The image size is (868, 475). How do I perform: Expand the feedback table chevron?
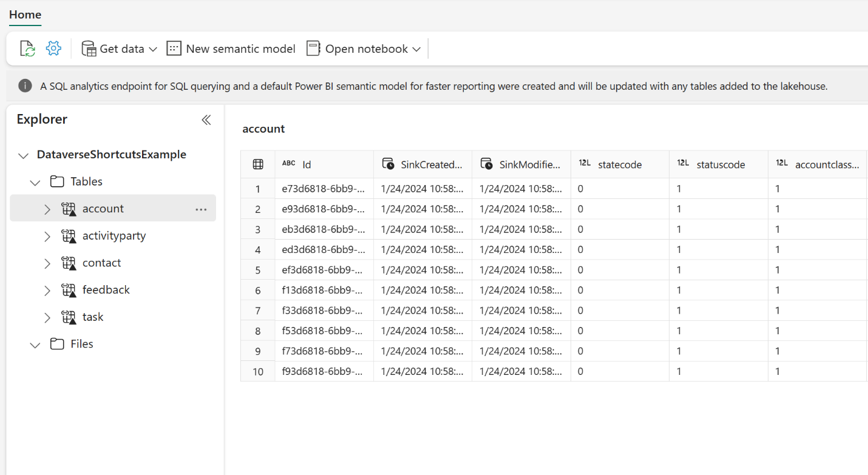point(47,291)
